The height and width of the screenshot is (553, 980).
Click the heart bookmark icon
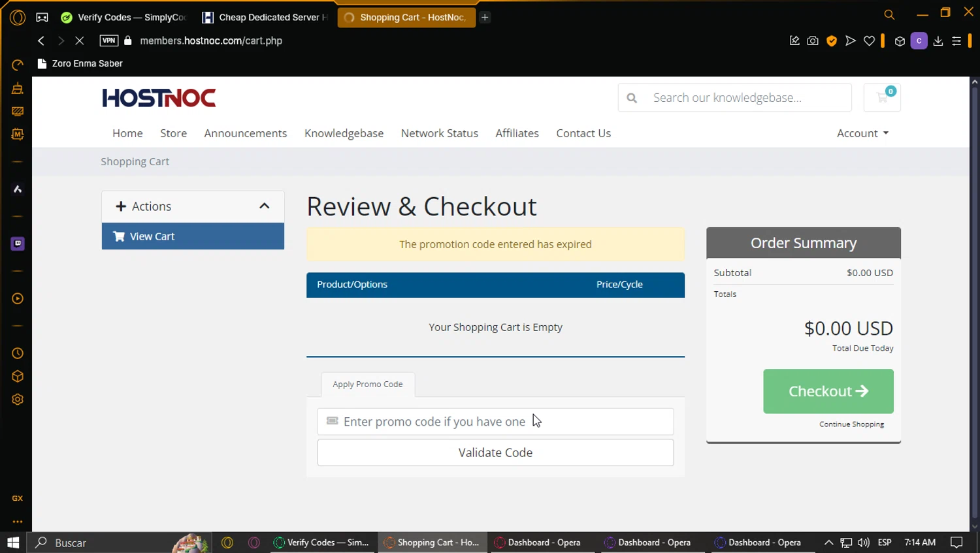point(869,40)
